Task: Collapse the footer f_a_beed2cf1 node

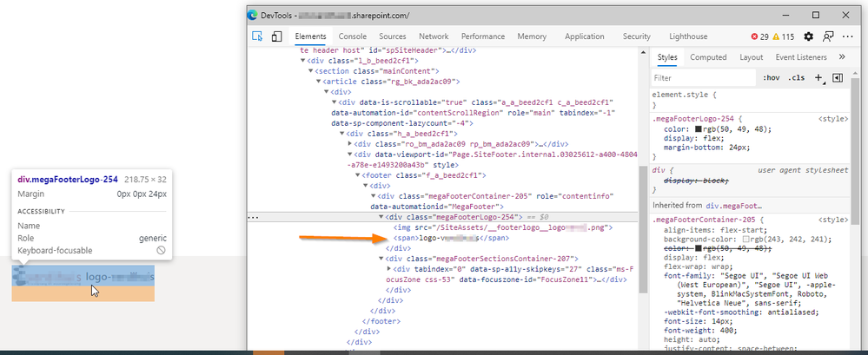Action: coord(357,176)
